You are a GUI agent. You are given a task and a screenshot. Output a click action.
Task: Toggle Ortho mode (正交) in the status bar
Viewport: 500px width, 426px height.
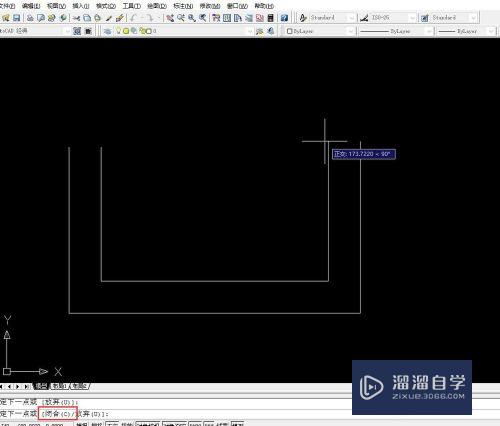pos(112,424)
